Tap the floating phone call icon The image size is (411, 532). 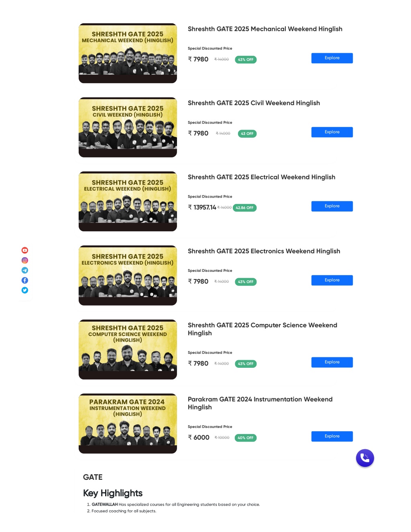tap(365, 458)
